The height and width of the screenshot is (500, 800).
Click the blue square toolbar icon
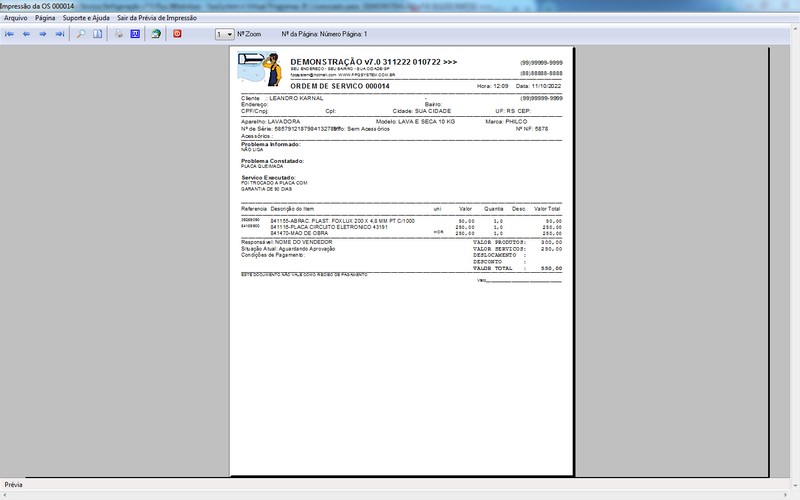[x=135, y=34]
